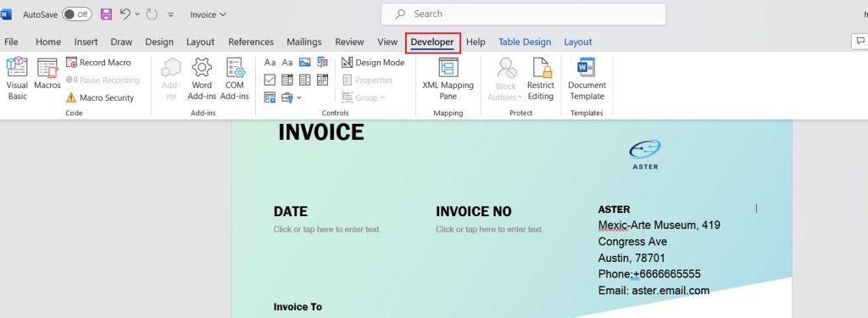Open the Macros dialog
The image size is (868, 318).
(47, 74)
